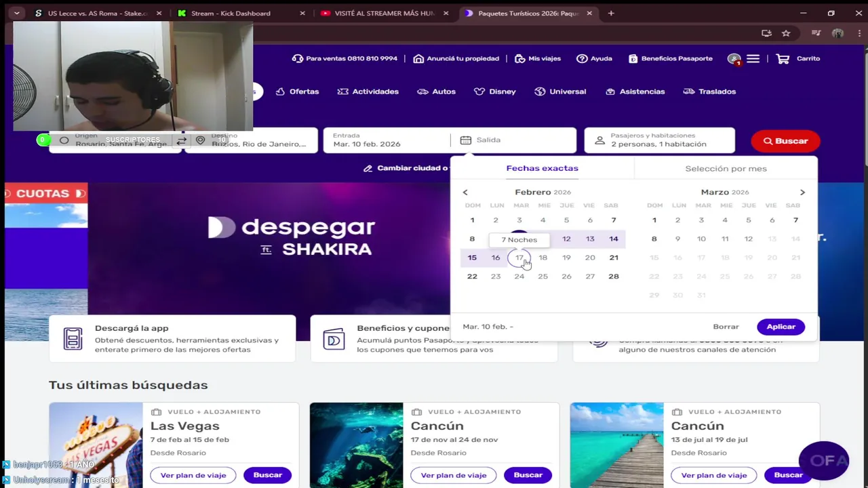Image resolution: width=868 pixels, height=488 pixels.
Task: Open the browser tab search dropdown
Action: 16,13
